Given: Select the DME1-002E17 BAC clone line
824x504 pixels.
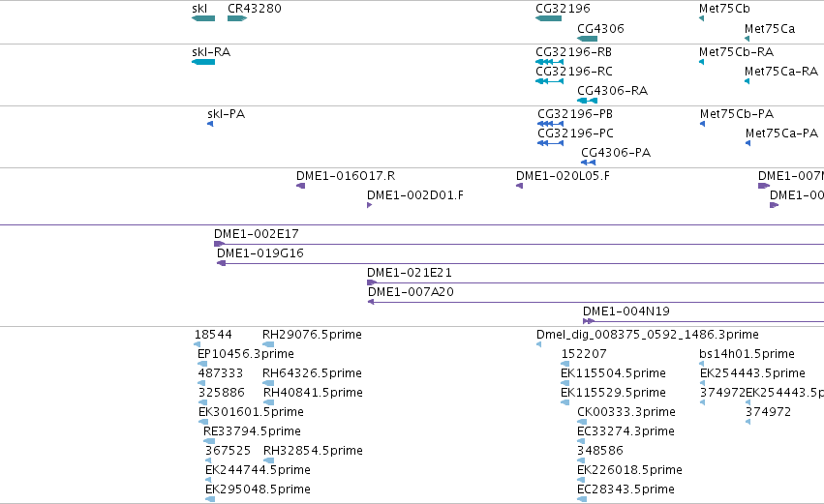Looking at the screenshot, I should tap(519, 244).
